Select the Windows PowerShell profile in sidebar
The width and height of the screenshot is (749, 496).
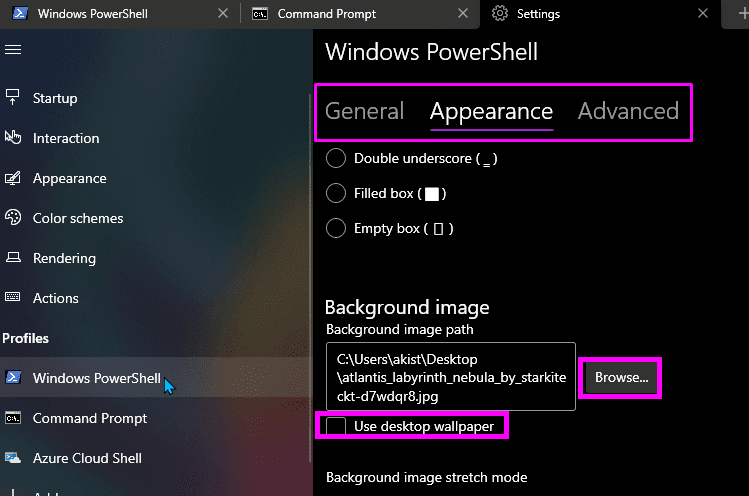[x=155, y=377]
